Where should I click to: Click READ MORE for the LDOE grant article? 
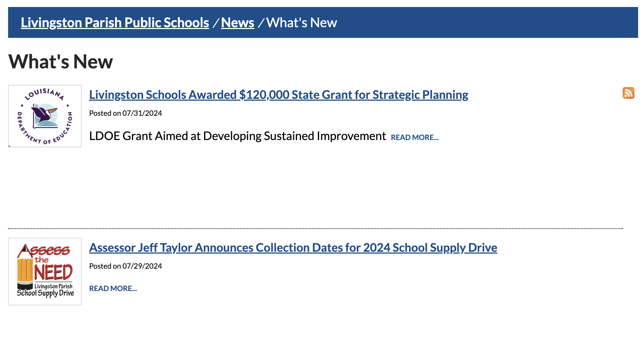pos(415,137)
